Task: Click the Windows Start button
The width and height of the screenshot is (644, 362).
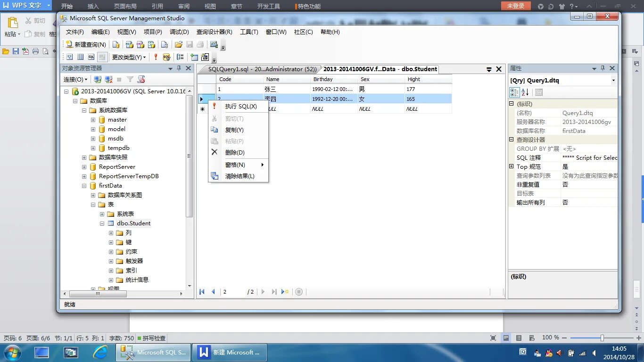Action: 12,352
